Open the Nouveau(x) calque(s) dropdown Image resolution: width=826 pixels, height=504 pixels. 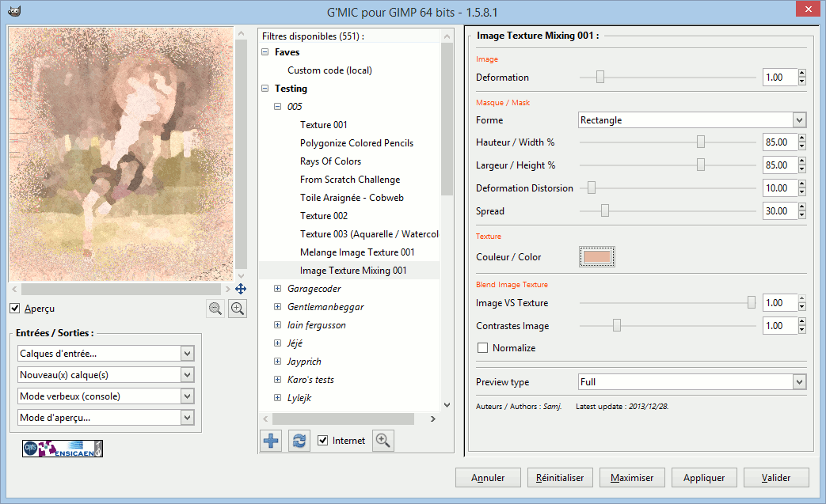106,374
